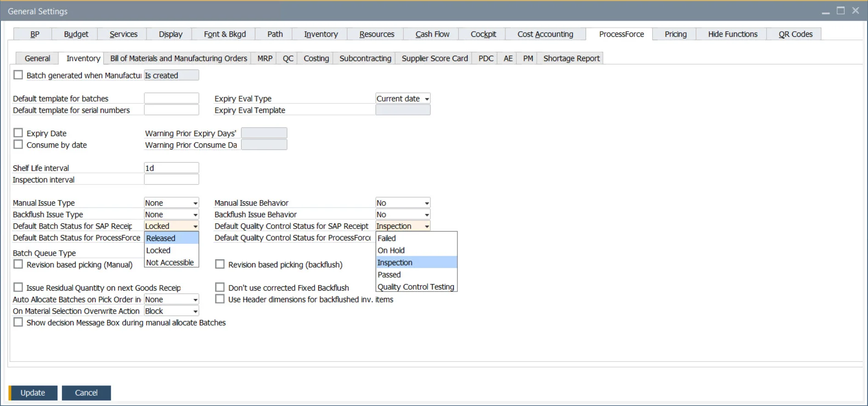Toggle the Expiry Date checkbox

(18, 133)
